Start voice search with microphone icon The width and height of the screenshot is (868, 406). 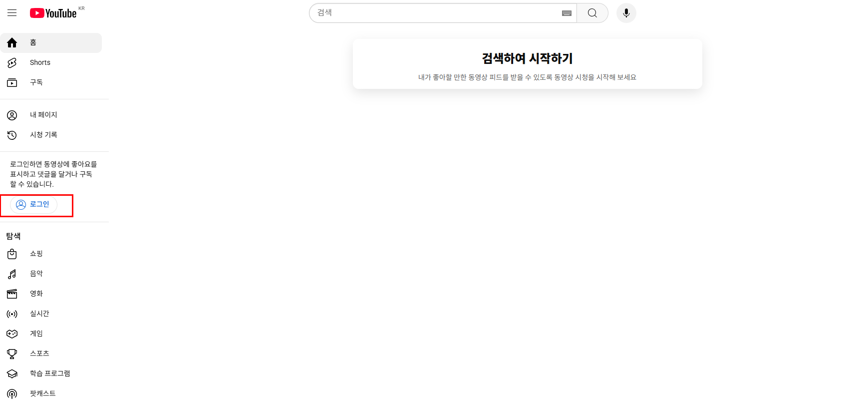pos(626,13)
